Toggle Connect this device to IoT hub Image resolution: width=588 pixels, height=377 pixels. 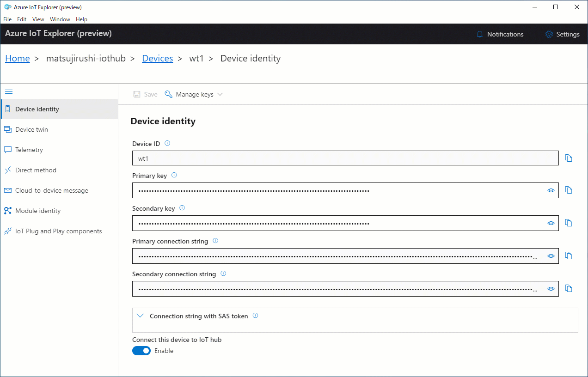[x=141, y=351]
